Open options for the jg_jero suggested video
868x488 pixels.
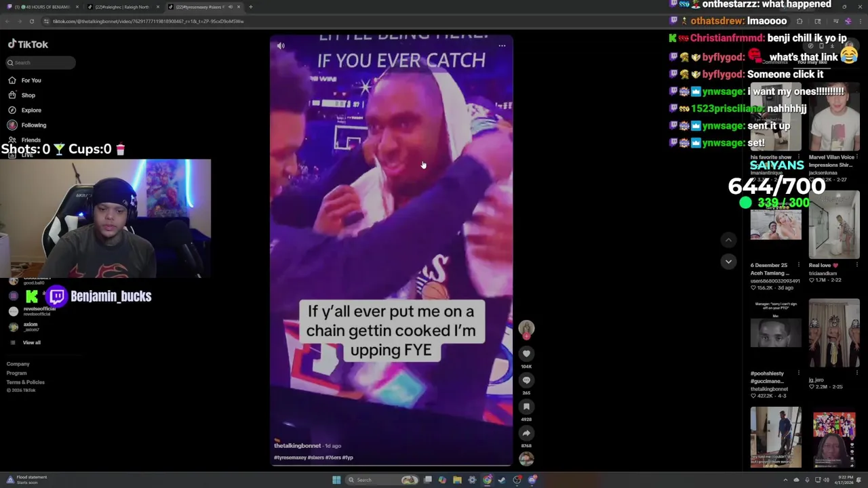[857, 373]
